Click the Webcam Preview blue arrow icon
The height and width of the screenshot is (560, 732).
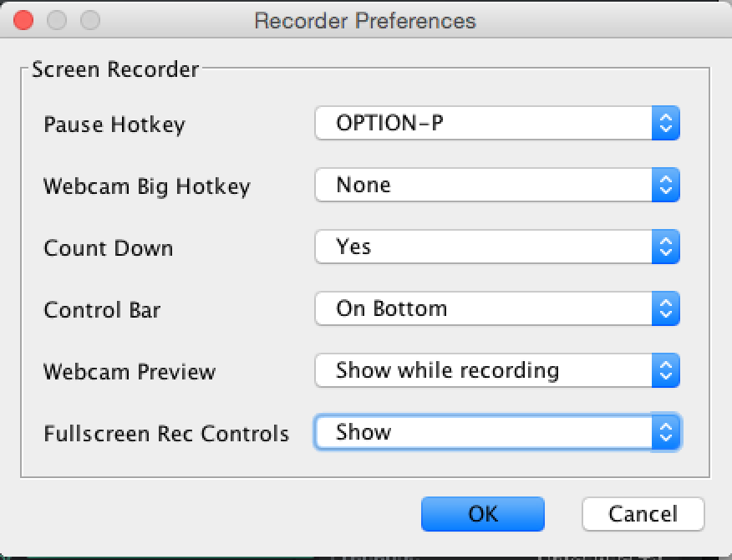(x=666, y=370)
